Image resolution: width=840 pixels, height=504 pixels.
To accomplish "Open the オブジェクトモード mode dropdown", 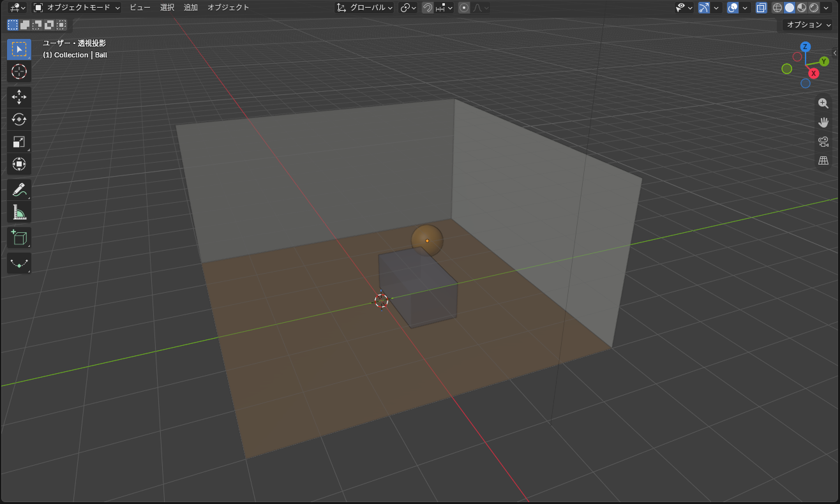I will 77,8.
